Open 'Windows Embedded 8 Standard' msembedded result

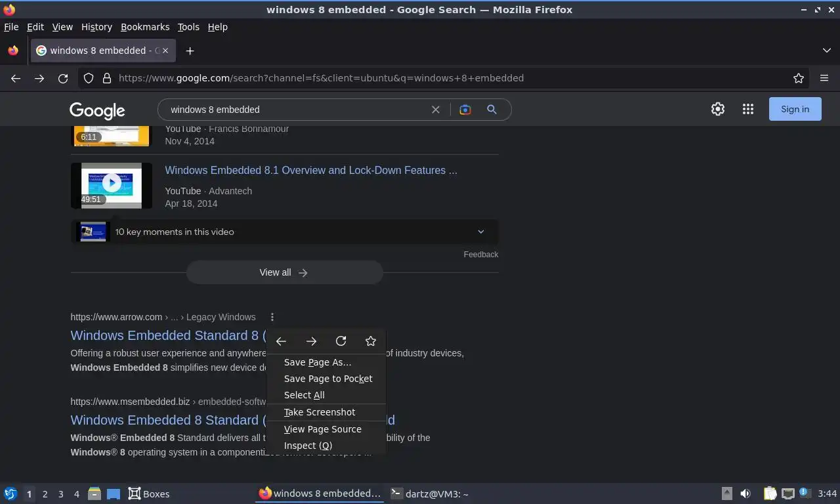[168, 420]
